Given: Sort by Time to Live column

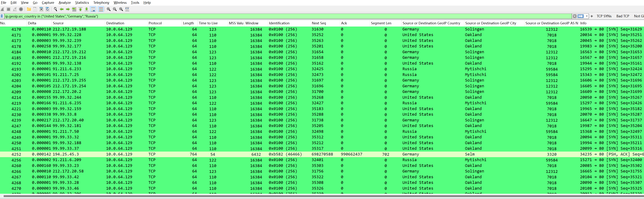Looking at the screenshot, I should 213,23.
